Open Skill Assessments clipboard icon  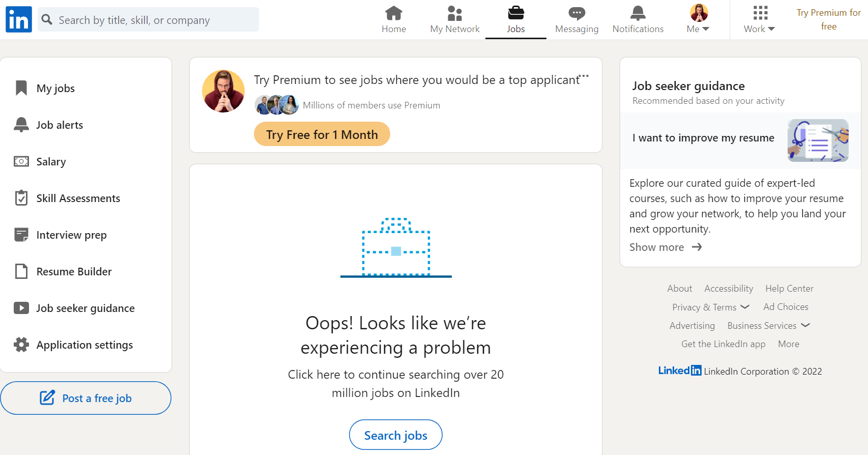(x=21, y=198)
